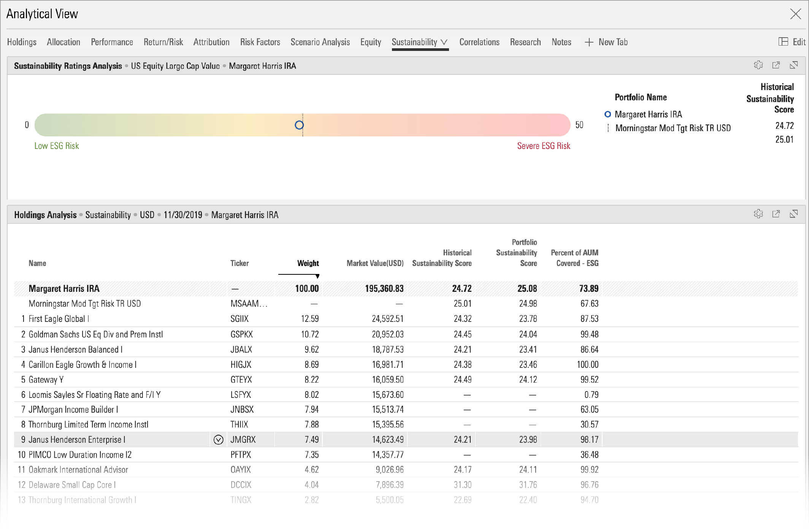The width and height of the screenshot is (809, 532).
Task: Select Janus Henderson Balanced I row
Action: pyautogui.click(x=406, y=350)
